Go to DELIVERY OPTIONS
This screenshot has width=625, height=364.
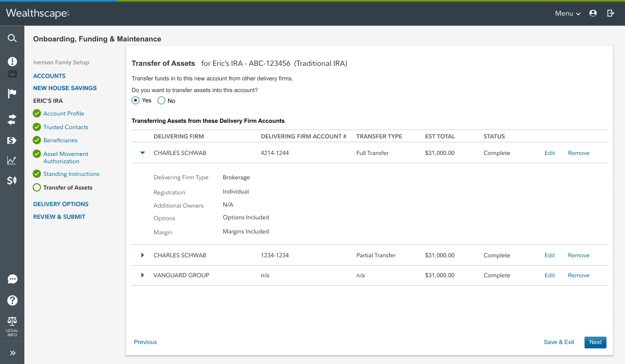61,204
